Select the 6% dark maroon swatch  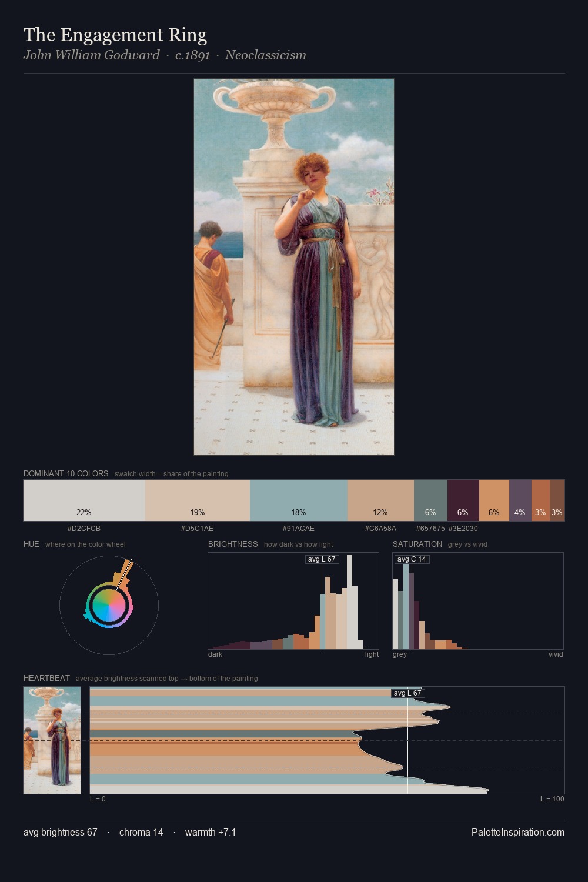(463, 500)
